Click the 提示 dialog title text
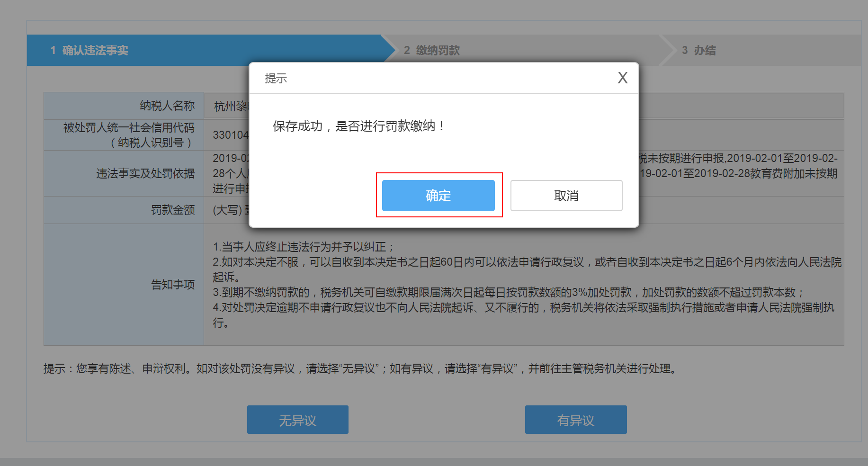 [276, 79]
